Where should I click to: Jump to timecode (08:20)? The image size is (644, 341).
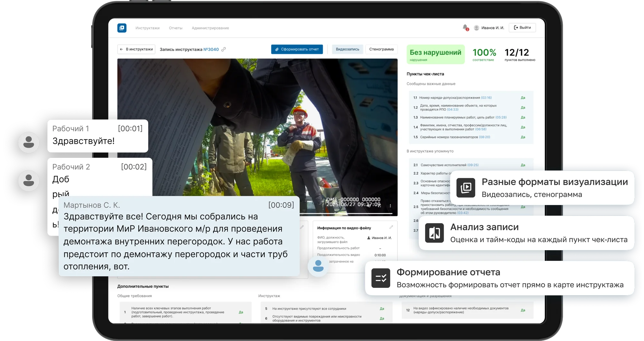pos(485,137)
